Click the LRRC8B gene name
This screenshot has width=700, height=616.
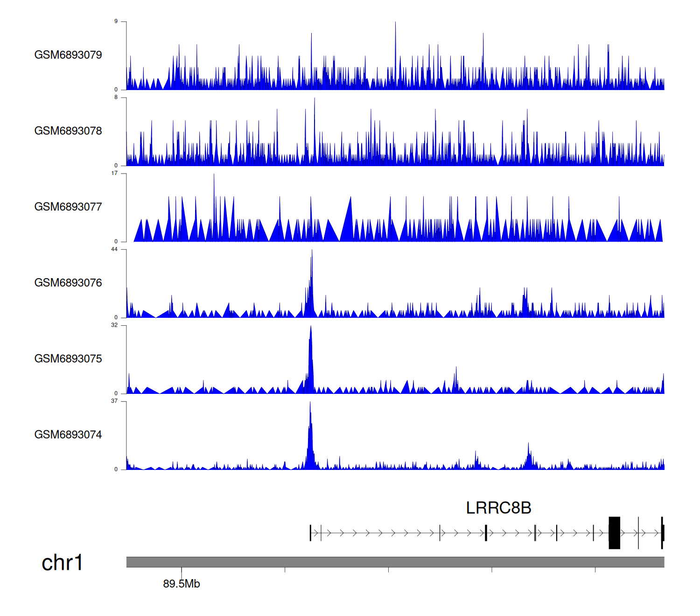498,508
